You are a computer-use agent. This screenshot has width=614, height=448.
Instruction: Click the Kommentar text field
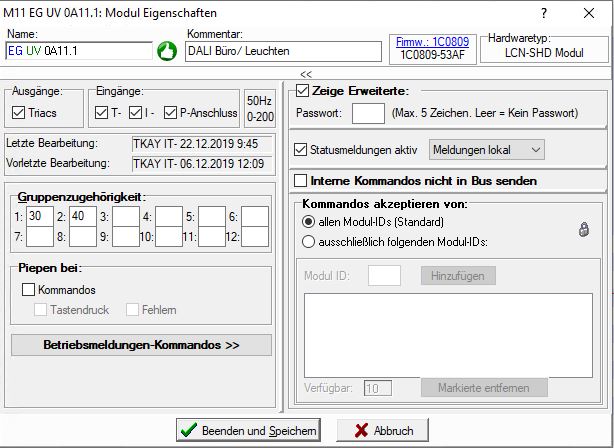283,52
